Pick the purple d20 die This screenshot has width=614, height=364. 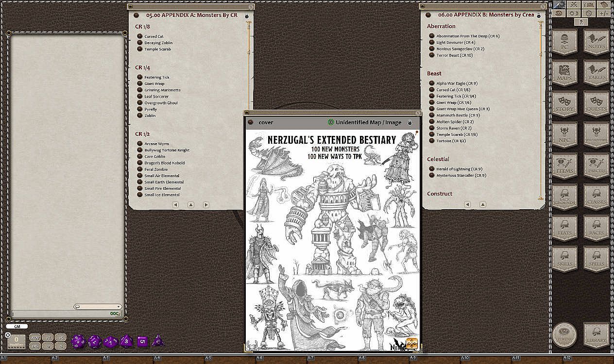tap(78, 342)
